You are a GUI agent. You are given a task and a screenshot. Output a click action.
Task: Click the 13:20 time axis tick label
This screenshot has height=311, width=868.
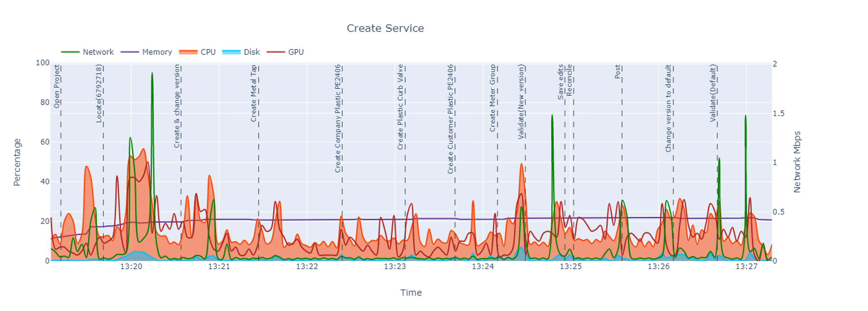coord(131,267)
